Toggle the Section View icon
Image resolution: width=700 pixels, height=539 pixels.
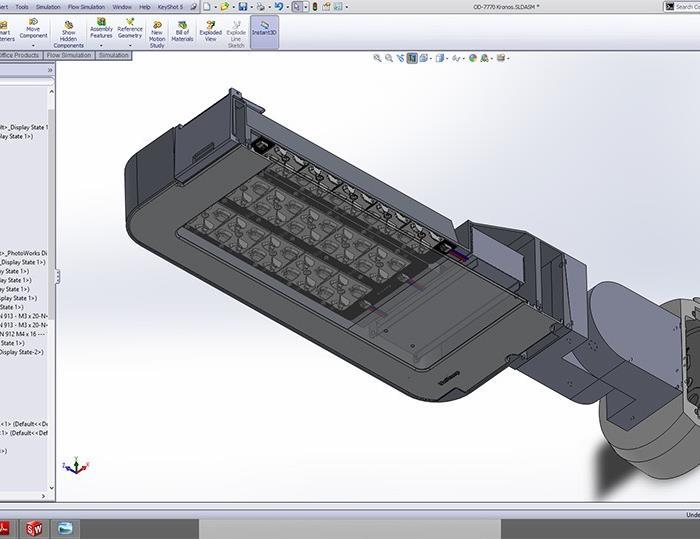click(x=412, y=58)
